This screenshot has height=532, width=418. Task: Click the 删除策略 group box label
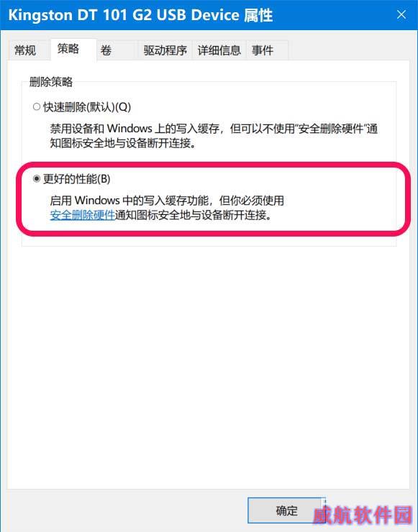pos(51,82)
